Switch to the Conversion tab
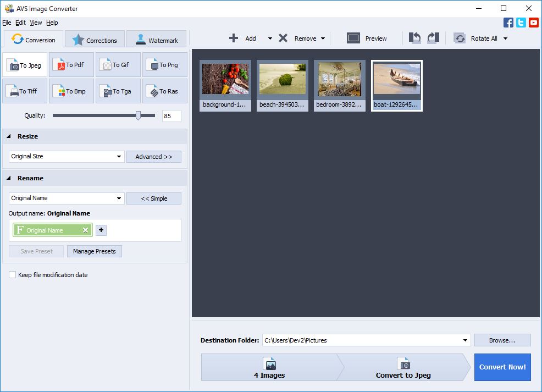The width and height of the screenshot is (542, 392). 33,39
